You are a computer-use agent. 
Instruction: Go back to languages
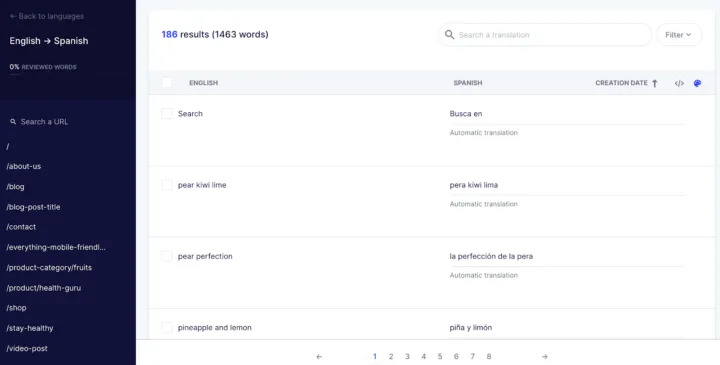(47, 16)
